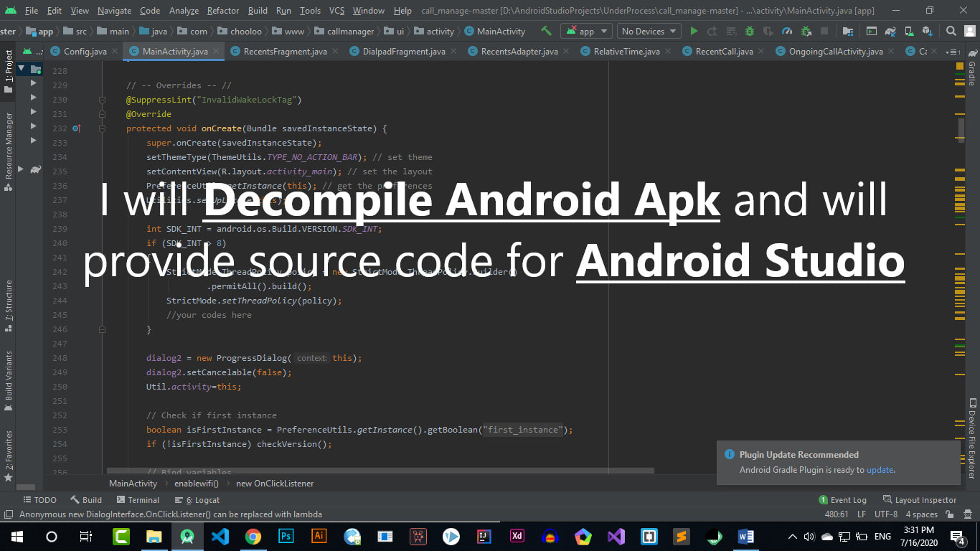
Task: Open the Build Variants side panel
Action: (9, 380)
